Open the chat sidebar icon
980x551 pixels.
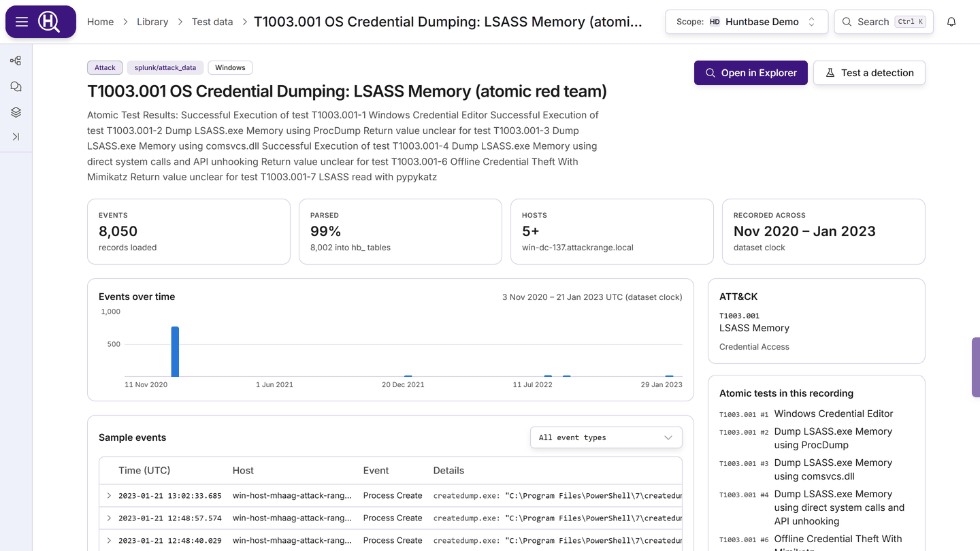(x=16, y=86)
